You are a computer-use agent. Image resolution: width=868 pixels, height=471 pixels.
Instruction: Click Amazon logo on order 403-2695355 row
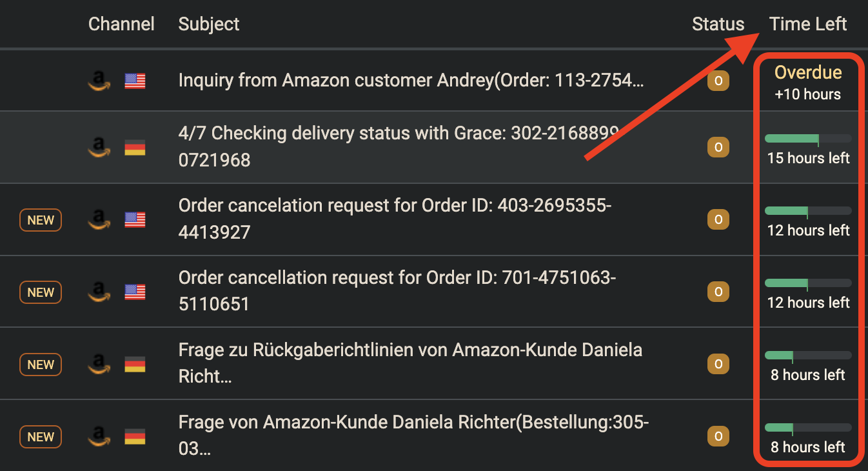pos(99,220)
